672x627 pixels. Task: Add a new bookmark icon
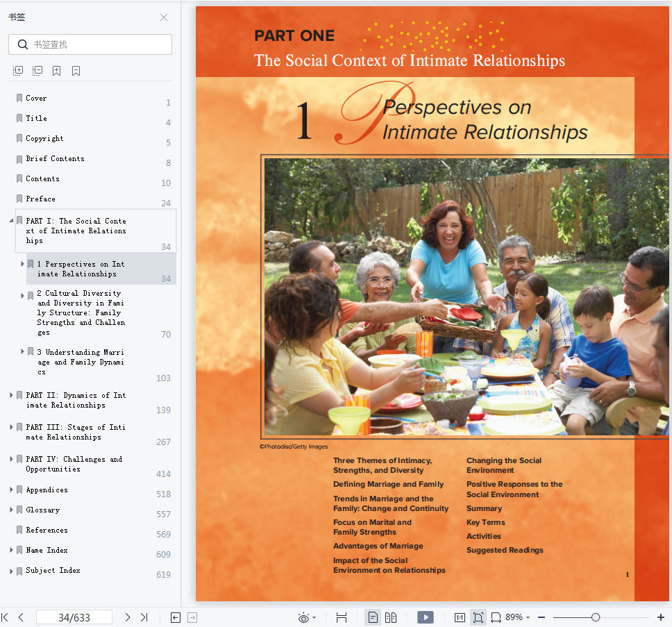[x=56, y=71]
